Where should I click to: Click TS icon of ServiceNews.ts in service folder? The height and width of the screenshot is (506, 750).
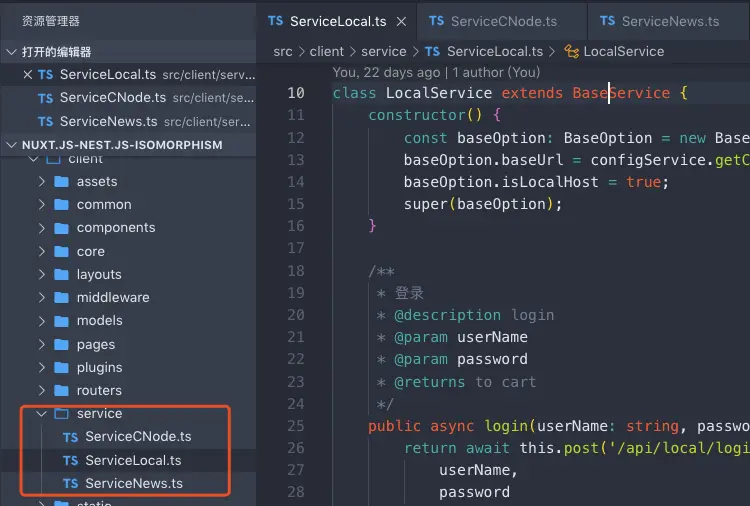(x=70, y=484)
